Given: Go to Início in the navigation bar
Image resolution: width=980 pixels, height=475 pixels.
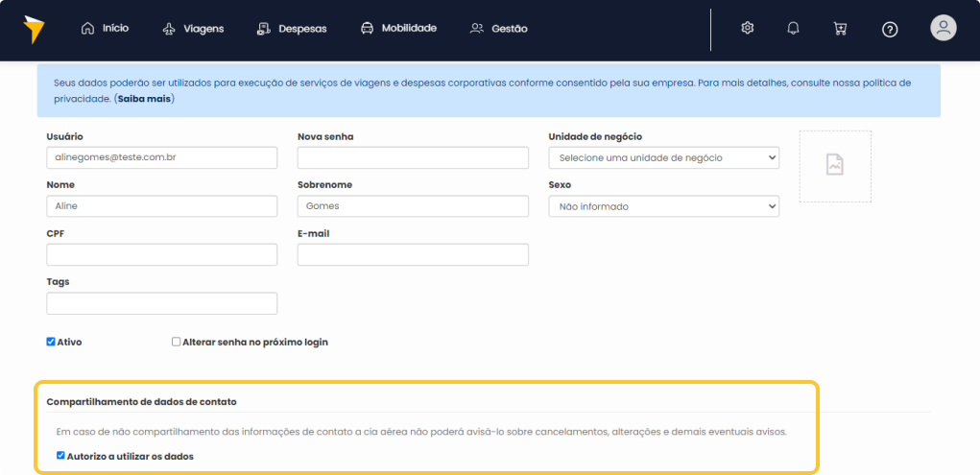Looking at the screenshot, I should click(105, 29).
